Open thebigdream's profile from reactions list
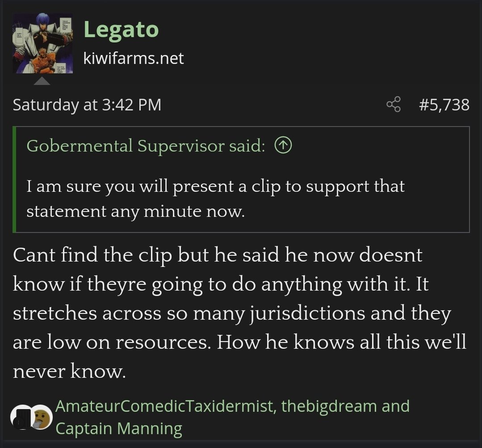This screenshot has height=448, width=482. coord(329,406)
